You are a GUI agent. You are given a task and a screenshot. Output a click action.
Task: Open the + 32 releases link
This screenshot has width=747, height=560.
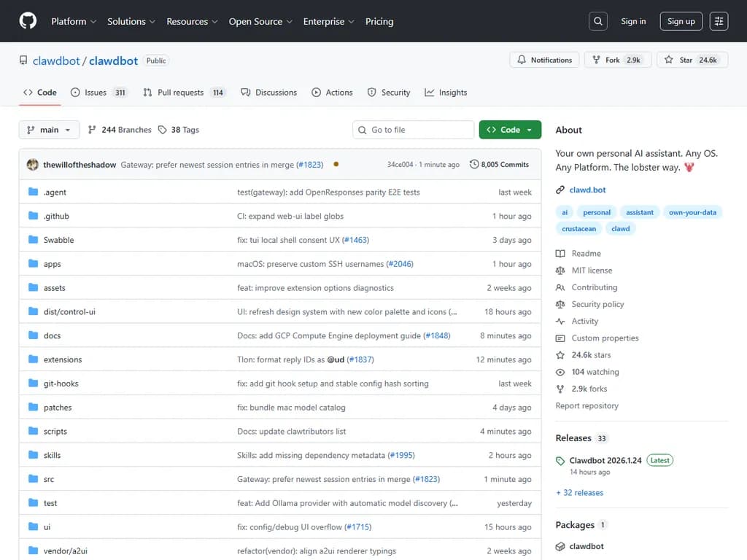tap(579, 493)
